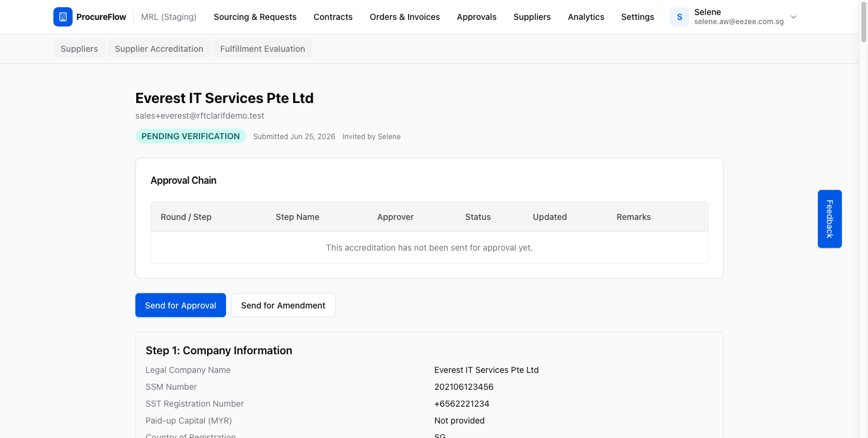Click the Selene avatar letter icon
This screenshot has height=438, width=868.
(x=679, y=17)
